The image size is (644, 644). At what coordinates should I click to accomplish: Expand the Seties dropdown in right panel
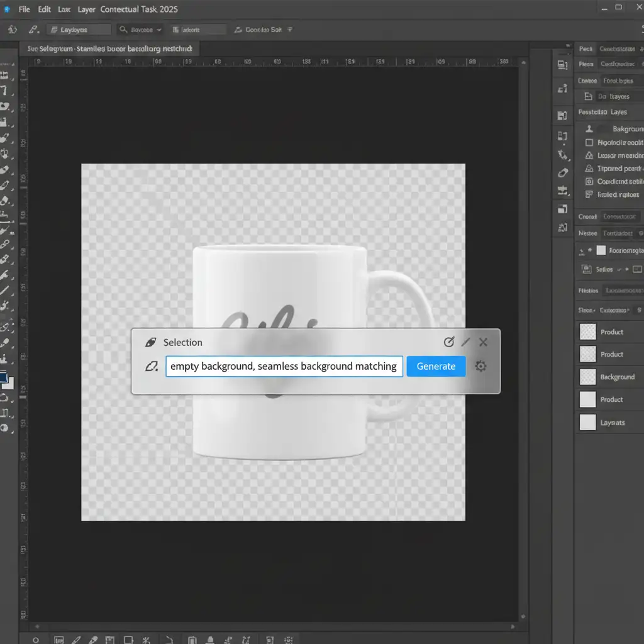(x=619, y=269)
